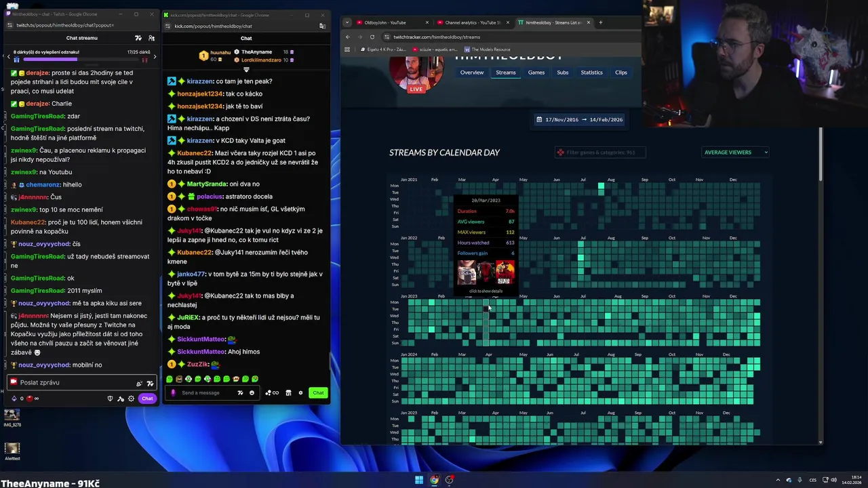Screen dimensions: 868x488
Task: Open Kick emoji smiley picker
Action: (x=252, y=392)
